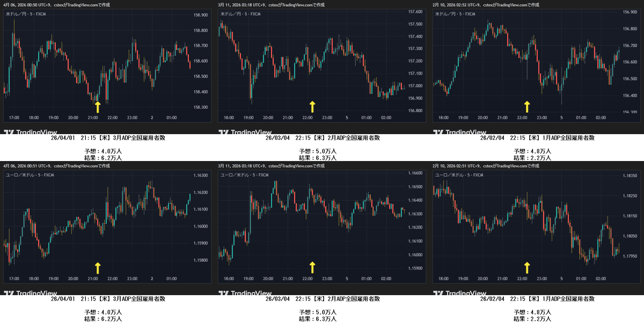Click the 156.400 price axis label

(x=630, y=96)
